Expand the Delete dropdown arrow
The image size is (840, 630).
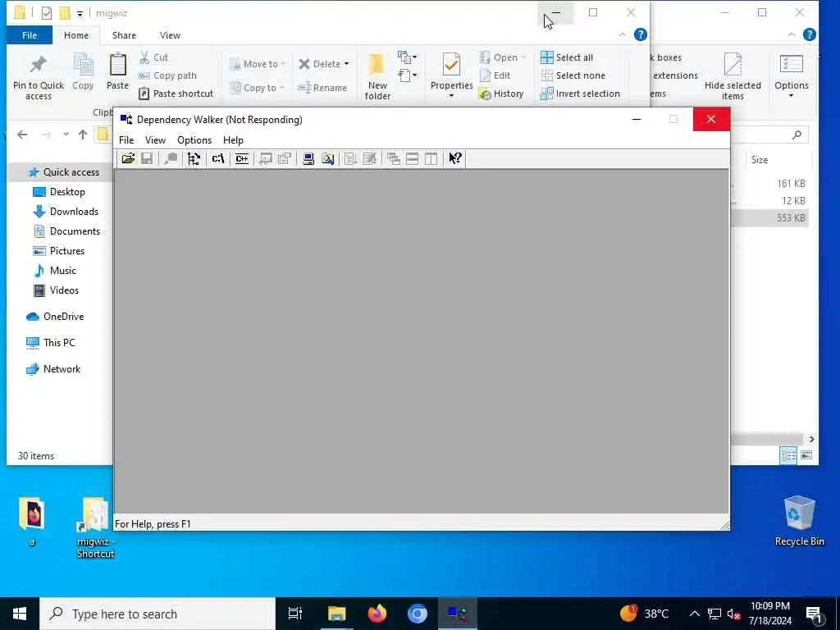tap(347, 64)
